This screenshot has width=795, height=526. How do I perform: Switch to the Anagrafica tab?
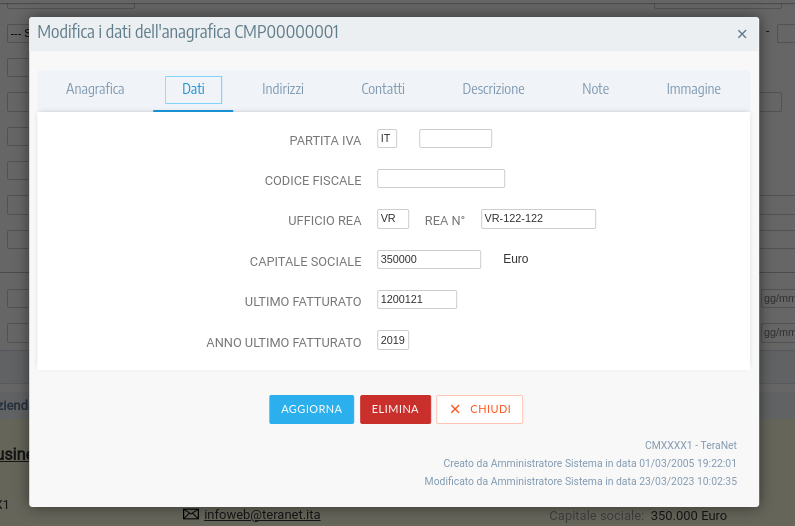[x=95, y=89]
